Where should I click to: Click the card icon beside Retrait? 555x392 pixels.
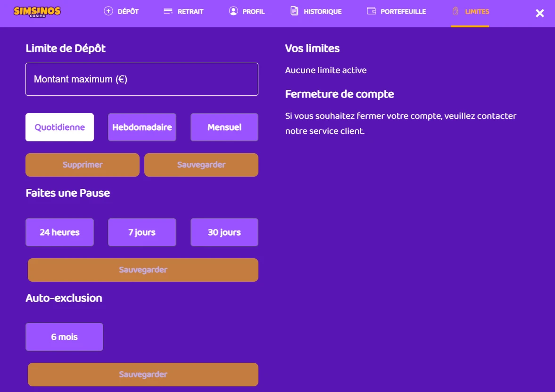(x=168, y=11)
